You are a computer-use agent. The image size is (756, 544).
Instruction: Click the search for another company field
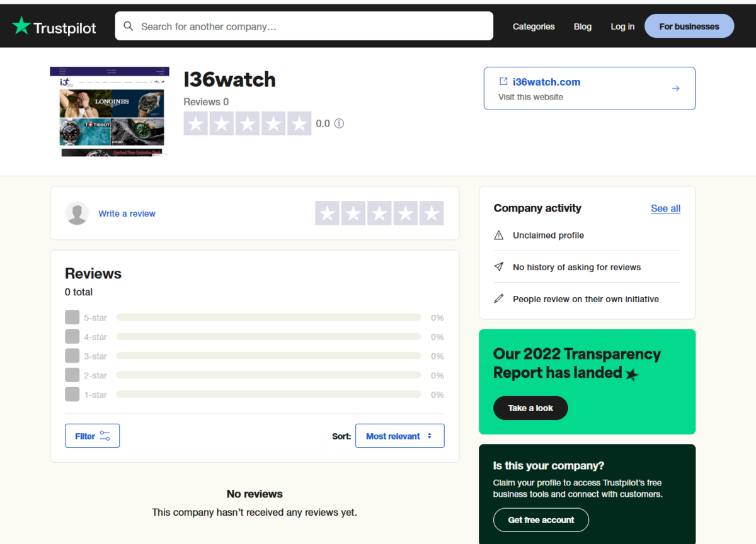(304, 26)
